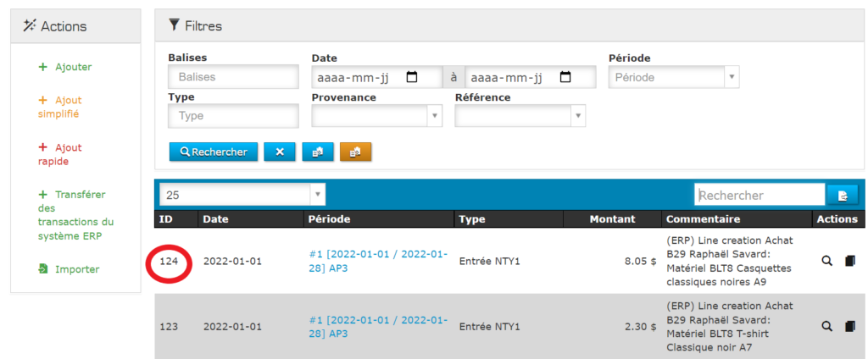Click the Filtres panel heading
This screenshot has height=359, width=868.
point(196,25)
